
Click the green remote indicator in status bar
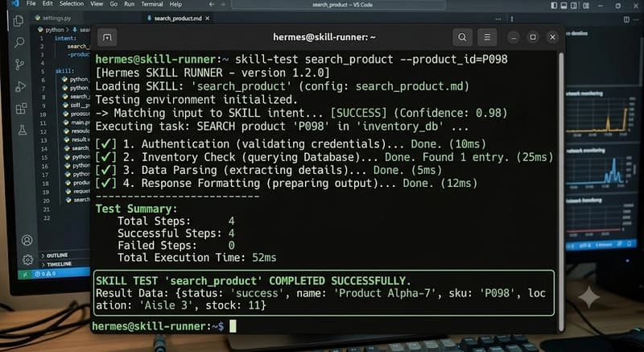[x=25, y=274]
